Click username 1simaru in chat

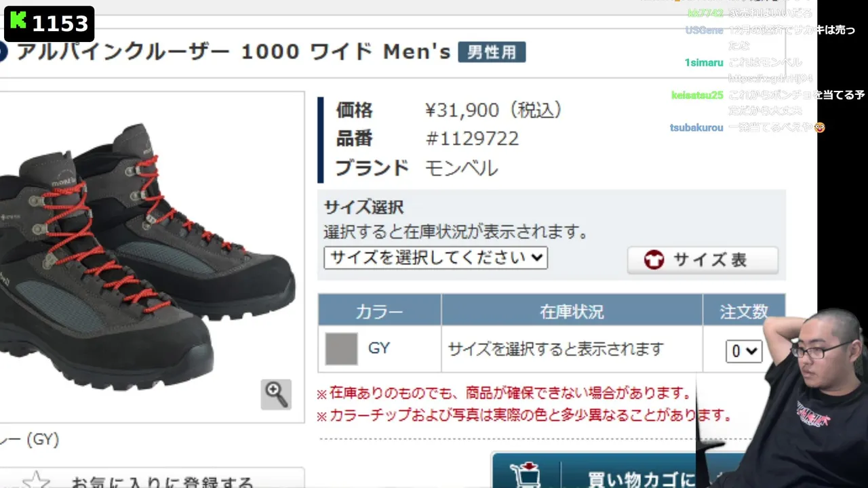pyautogui.click(x=704, y=62)
